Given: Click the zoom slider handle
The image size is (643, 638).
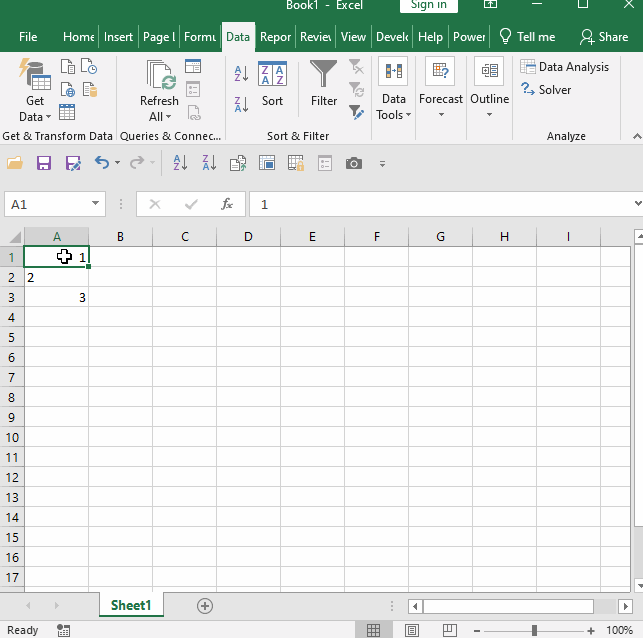Looking at the screenshot, I should click(x=534, y=630).
